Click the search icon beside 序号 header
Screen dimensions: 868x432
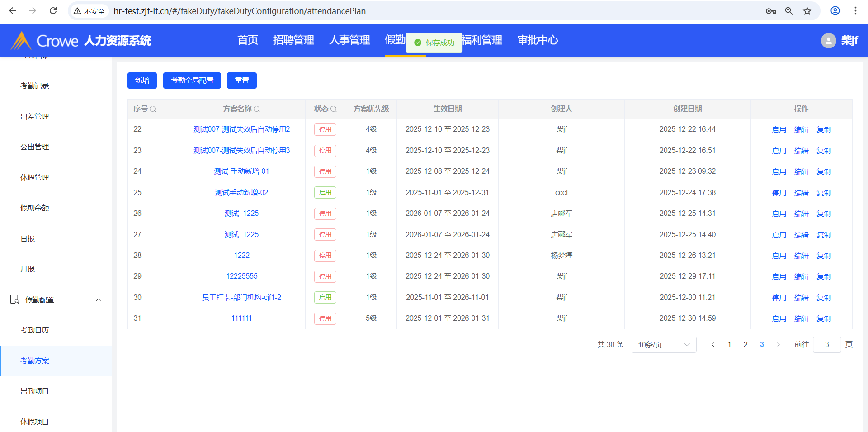[153, 109]
